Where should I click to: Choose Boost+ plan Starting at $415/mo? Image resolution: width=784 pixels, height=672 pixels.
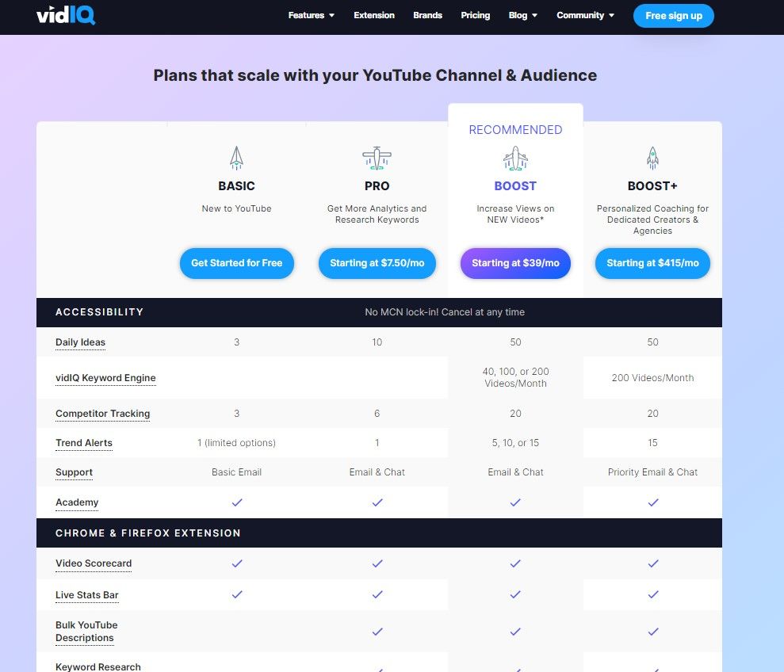652,263
